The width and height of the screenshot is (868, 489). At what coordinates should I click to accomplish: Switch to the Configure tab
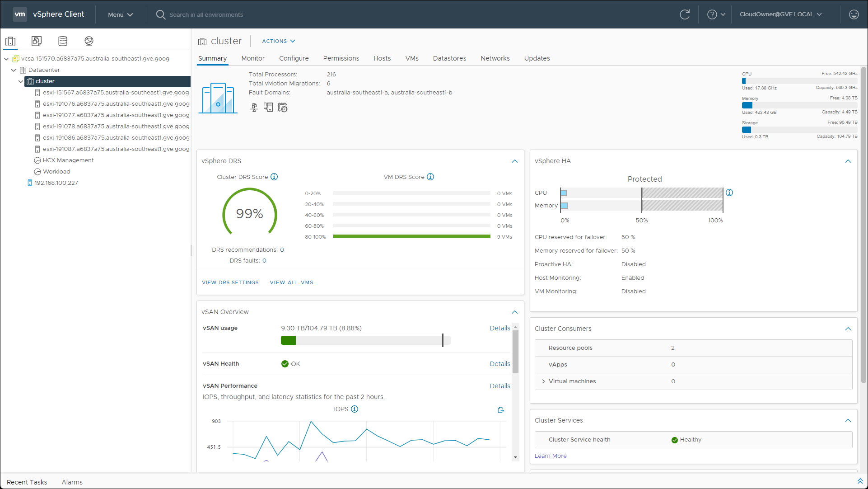(294, 58)
